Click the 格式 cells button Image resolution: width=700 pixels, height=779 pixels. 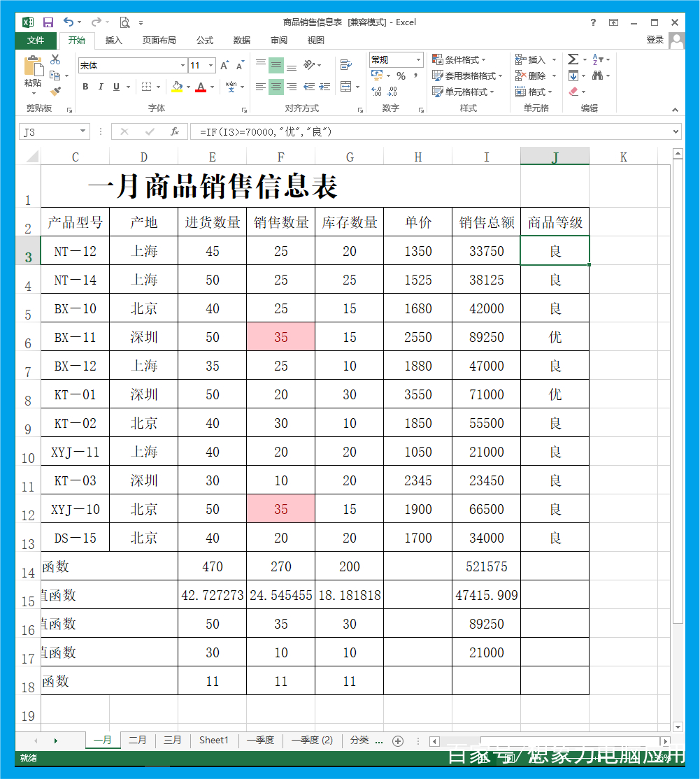[x=534, y=92]
